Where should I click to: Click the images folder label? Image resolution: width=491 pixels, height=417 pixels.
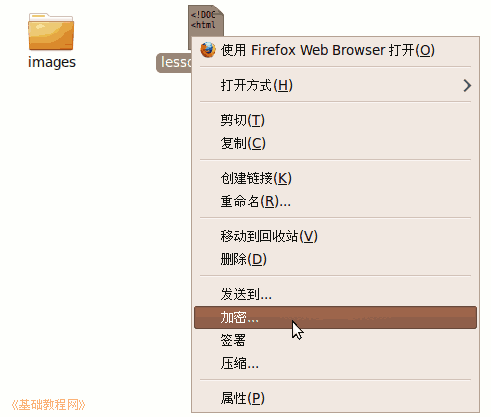click(x=52, y=62)
